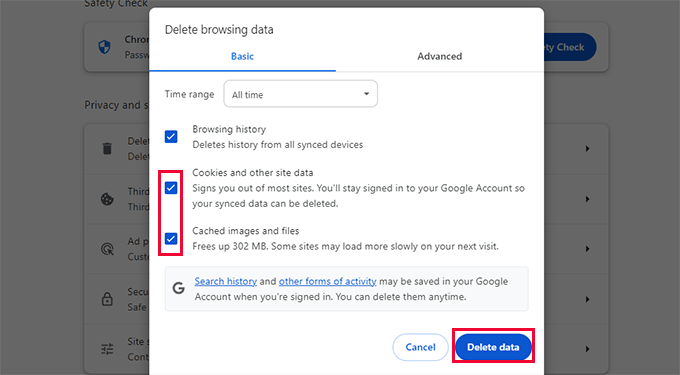
Task: Click the Google G logo icon
Action: pos(179,288)
